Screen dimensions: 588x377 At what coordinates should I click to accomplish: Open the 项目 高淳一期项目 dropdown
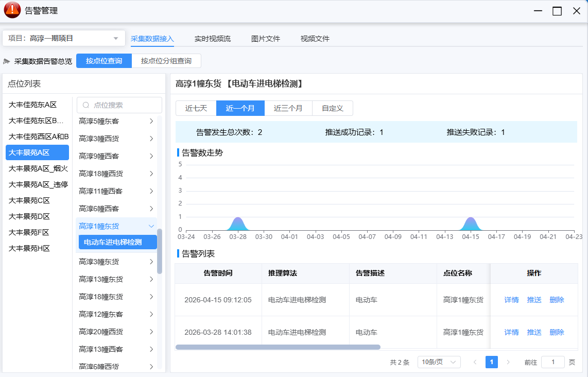tap(64, 38)
